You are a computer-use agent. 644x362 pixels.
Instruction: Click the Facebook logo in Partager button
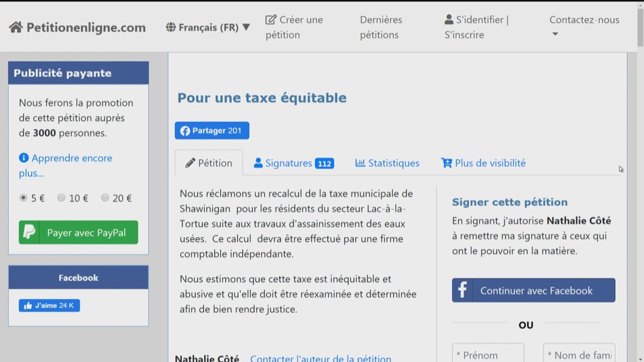click(x=185, y=131)
